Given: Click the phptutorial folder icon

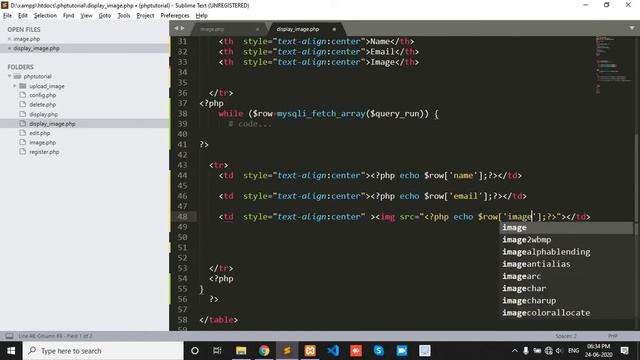Looking at the screenshot, I should pyautogui.click(x=17, y=76).
